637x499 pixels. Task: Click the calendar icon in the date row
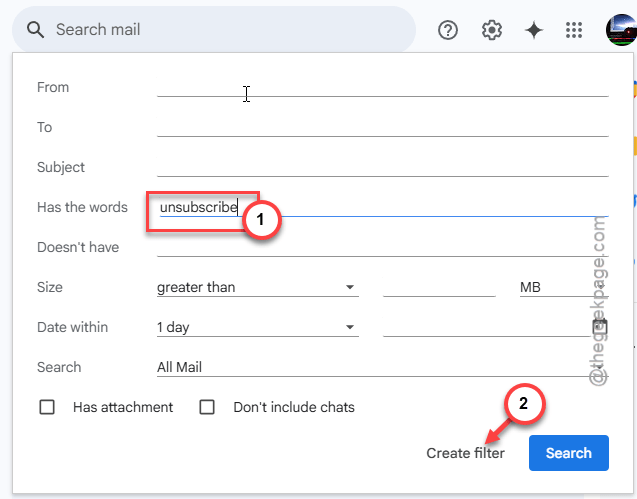coord(600,327)
